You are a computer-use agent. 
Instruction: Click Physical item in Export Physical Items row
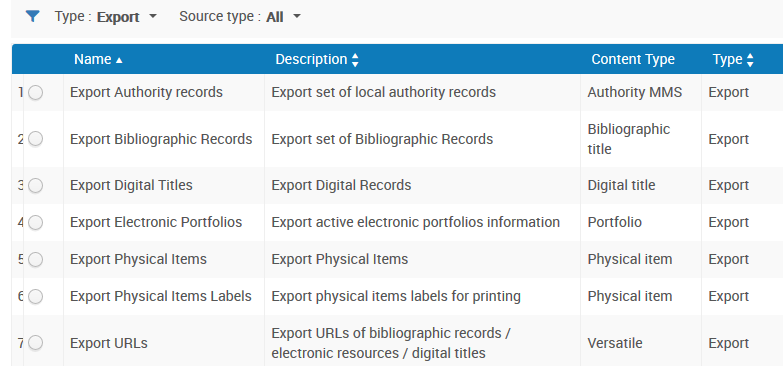click(x=630, y=259)
